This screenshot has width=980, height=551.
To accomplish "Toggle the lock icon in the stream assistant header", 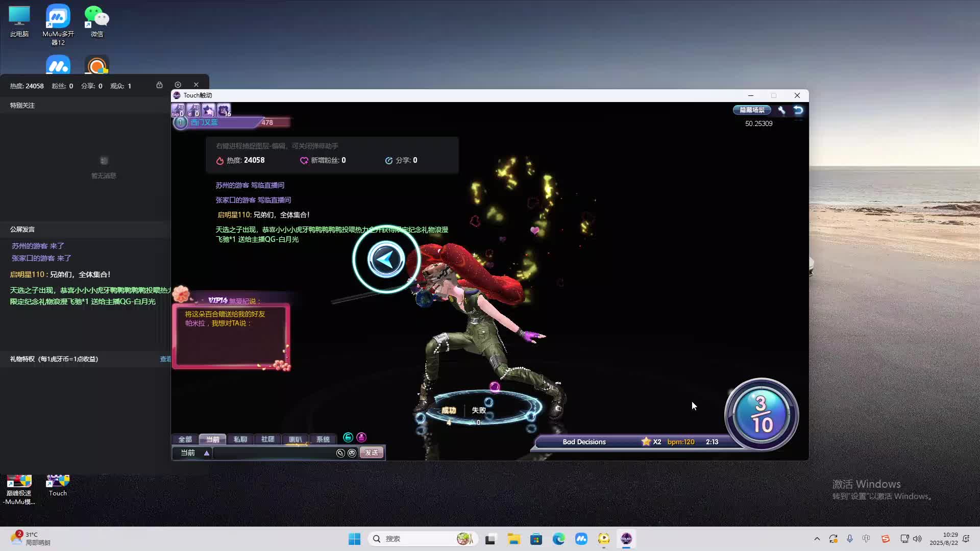I will tap(159, 85).
